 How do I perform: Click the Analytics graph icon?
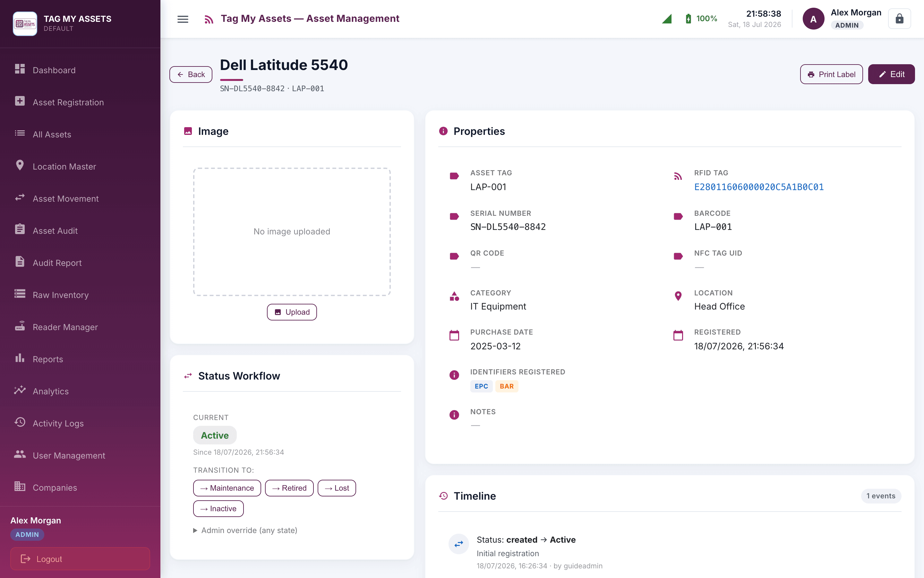coord(20,390)
